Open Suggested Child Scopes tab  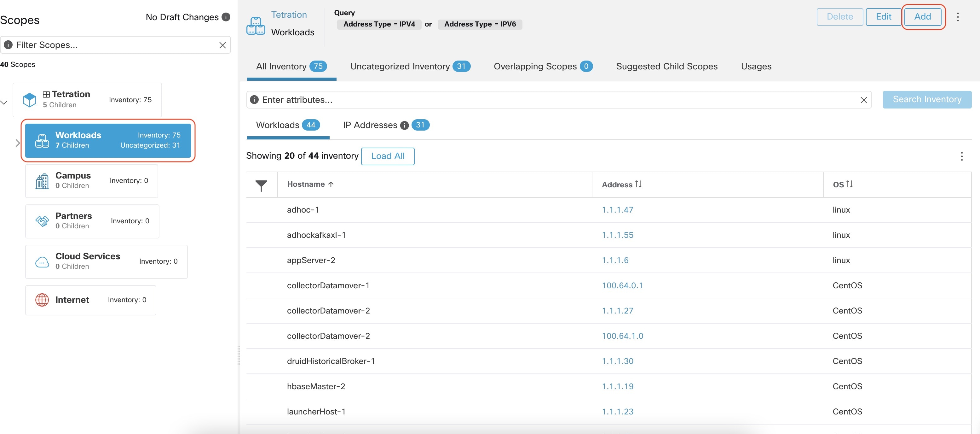tap(666, 67)
